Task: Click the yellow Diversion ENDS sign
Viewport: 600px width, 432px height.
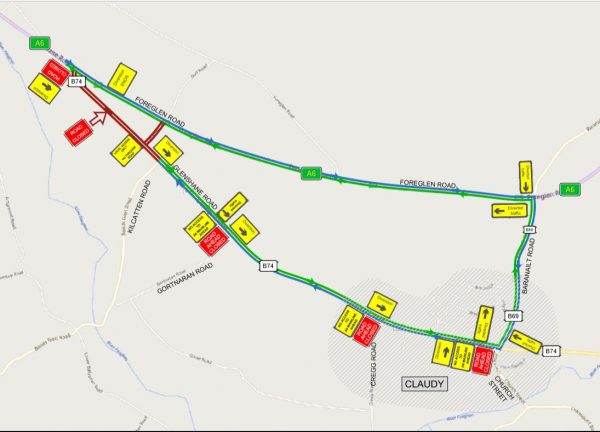Action: (122, 79)
